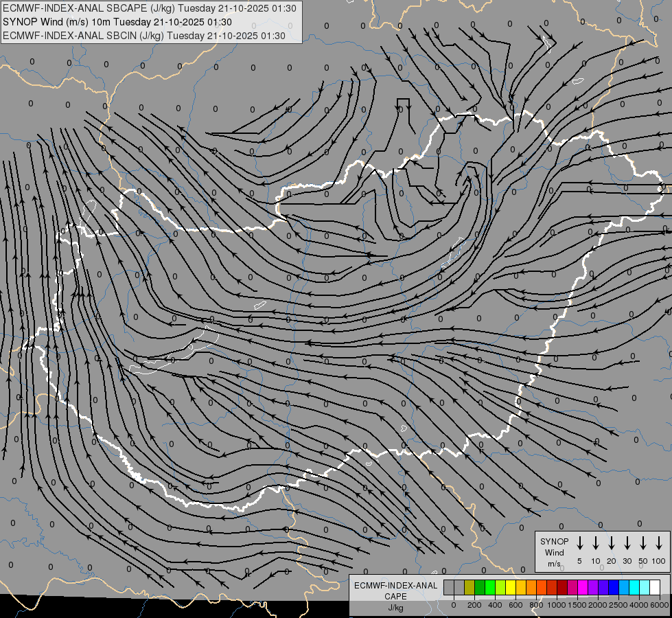
Task: Click the SYNOP Wind 10m title line
Action: 117,22
